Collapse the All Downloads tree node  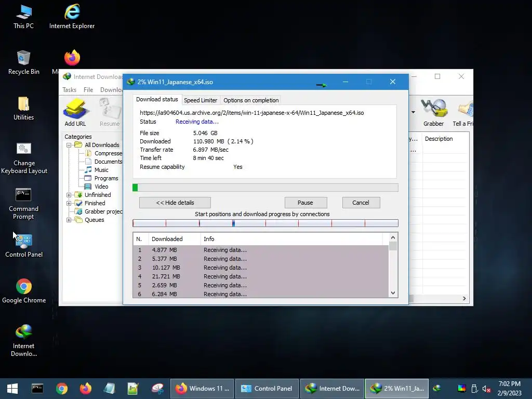(69, 145)
